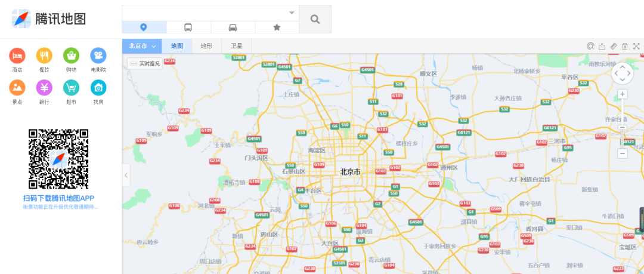Click the 大兴区 label on the map

tap(330, 243)
